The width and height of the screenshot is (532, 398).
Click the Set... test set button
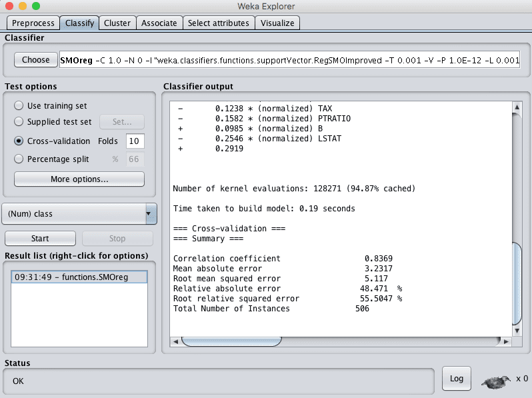point(122,122)
